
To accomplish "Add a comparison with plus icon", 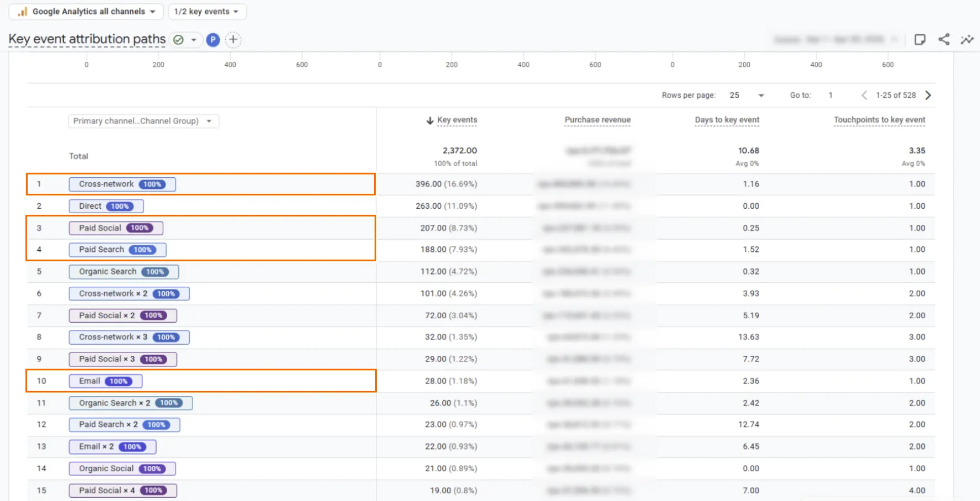I will tap(234, 39).
